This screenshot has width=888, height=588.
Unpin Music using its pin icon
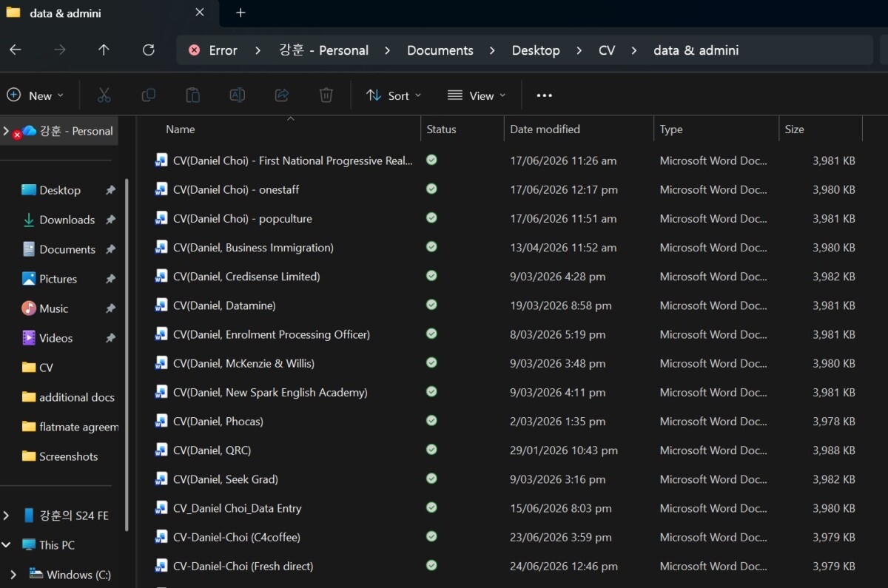[x=110, y=308]
